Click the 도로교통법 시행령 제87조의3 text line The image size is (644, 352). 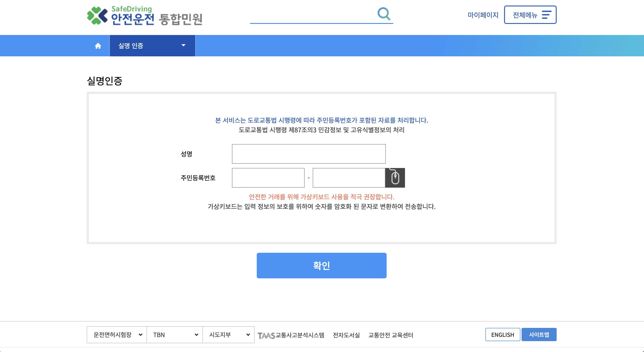[x=321, y=130]
